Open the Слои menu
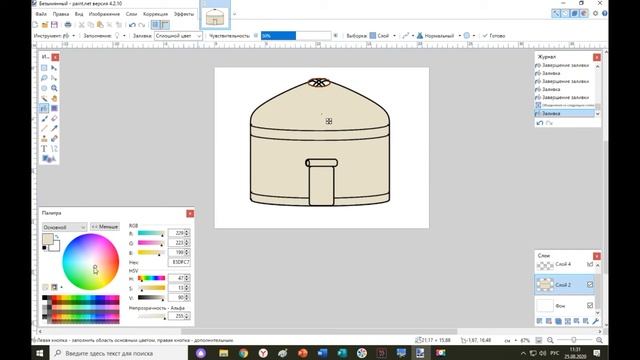 pos(131,14)
